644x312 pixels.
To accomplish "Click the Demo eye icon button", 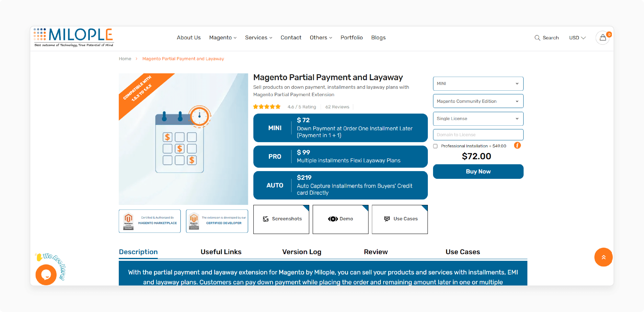I will (340, 218).
